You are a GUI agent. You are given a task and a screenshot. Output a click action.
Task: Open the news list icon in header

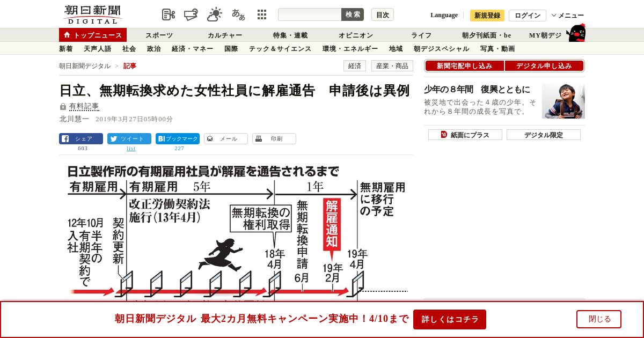point(169,14)
